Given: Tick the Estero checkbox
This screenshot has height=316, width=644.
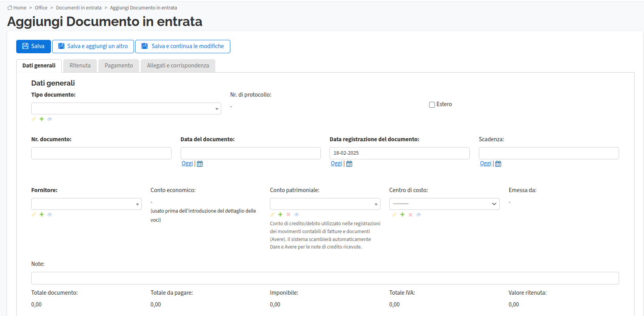Looking at the screenshot, I should (432, 105).
